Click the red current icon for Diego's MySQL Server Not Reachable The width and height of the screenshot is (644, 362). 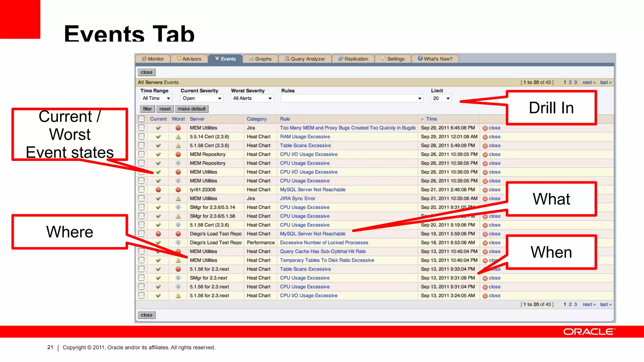point(158,234)
